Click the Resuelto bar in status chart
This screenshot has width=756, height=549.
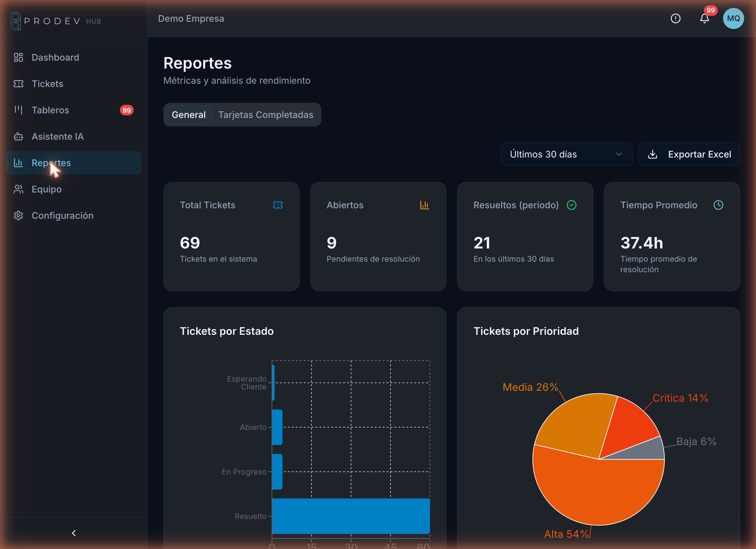point(351,516)
